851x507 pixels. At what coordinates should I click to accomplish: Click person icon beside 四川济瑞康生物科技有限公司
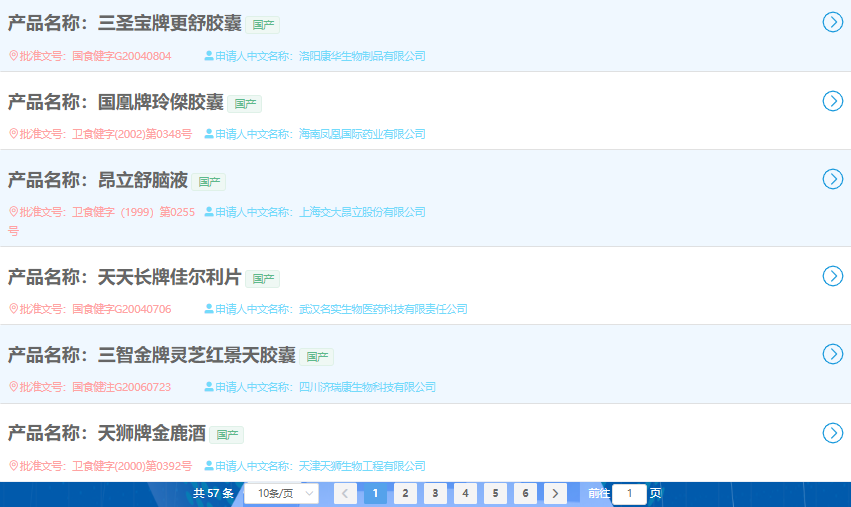[x=209, y=386]
